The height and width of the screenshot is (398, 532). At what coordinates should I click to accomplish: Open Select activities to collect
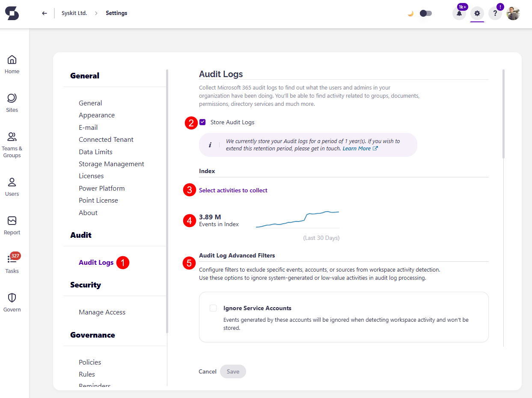233,190
